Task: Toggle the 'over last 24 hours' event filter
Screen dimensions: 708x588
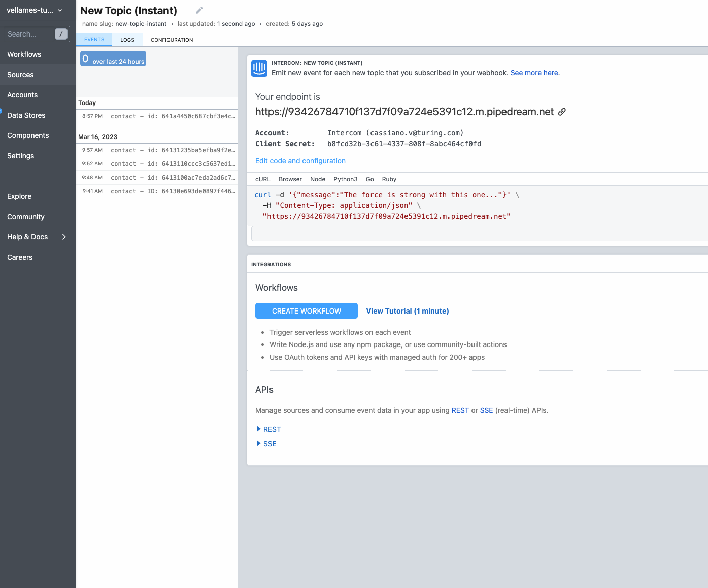Action: (113, 58)
